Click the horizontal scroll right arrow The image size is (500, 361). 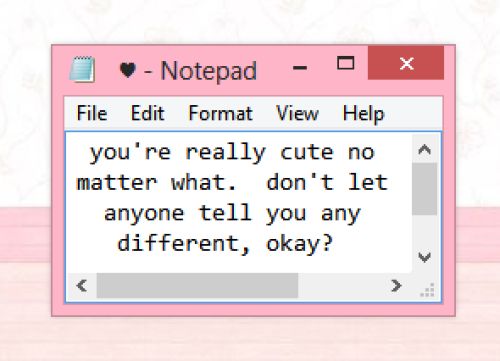click(396, 286)
